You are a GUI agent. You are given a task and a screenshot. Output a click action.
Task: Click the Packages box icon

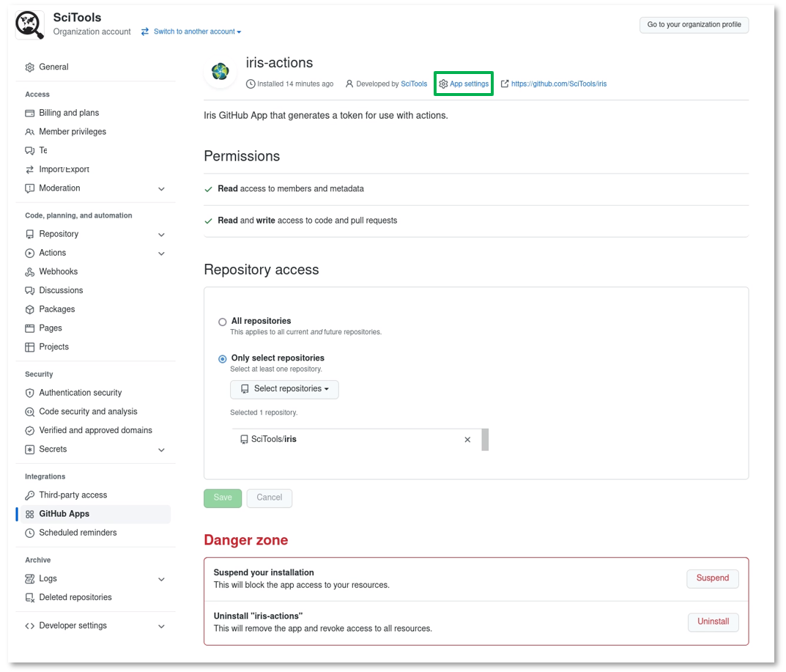point(29,310)
